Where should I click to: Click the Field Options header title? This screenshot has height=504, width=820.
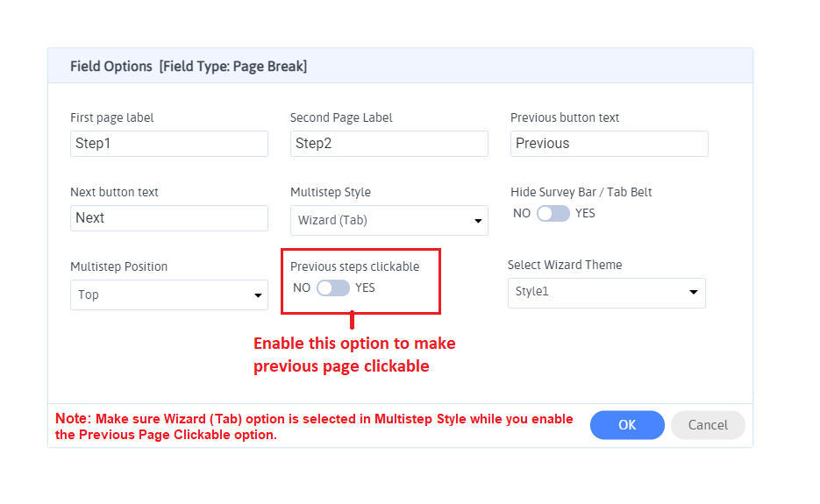tap(189, 67)
